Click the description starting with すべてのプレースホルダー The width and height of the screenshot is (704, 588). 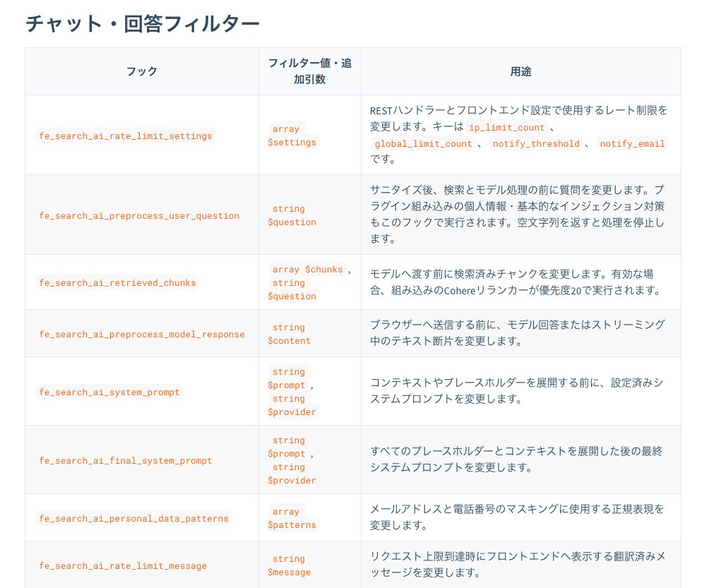516,460
